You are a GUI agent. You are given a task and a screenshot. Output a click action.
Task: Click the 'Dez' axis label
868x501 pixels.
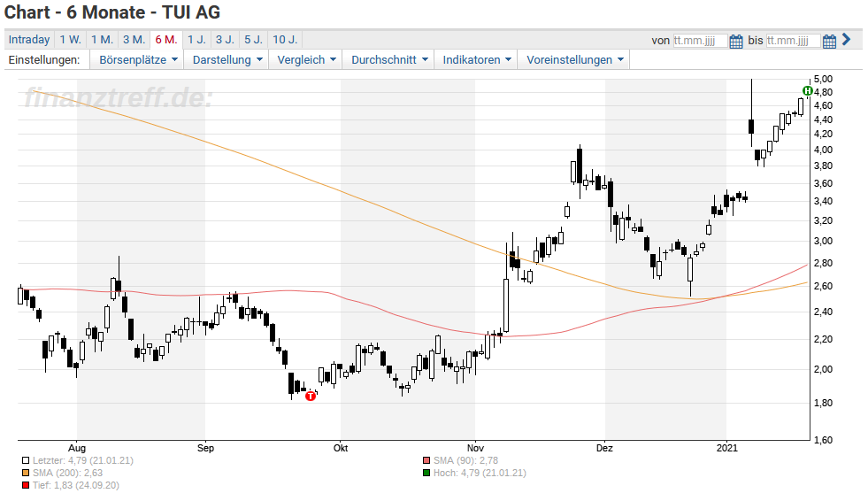tap(604, 448)
